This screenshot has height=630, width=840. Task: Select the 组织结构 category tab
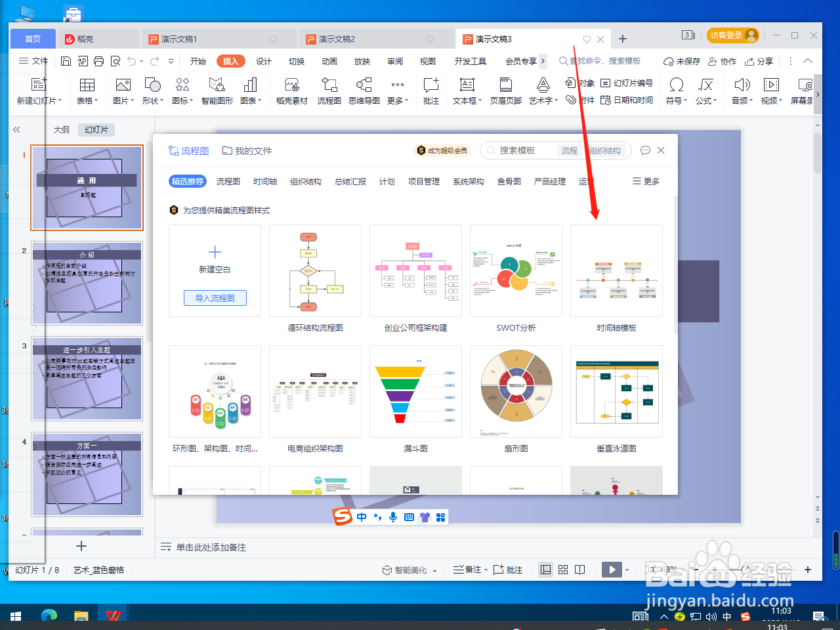point(306,181)
